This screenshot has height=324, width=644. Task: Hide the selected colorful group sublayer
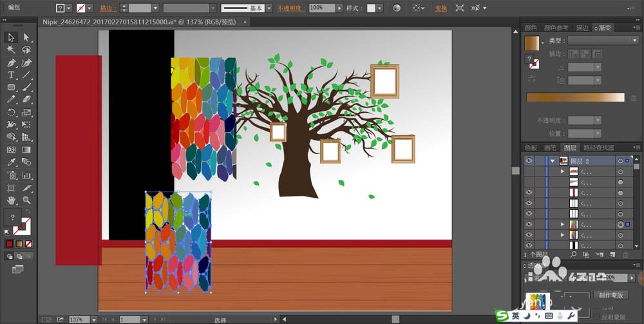(x=529, y=224)
